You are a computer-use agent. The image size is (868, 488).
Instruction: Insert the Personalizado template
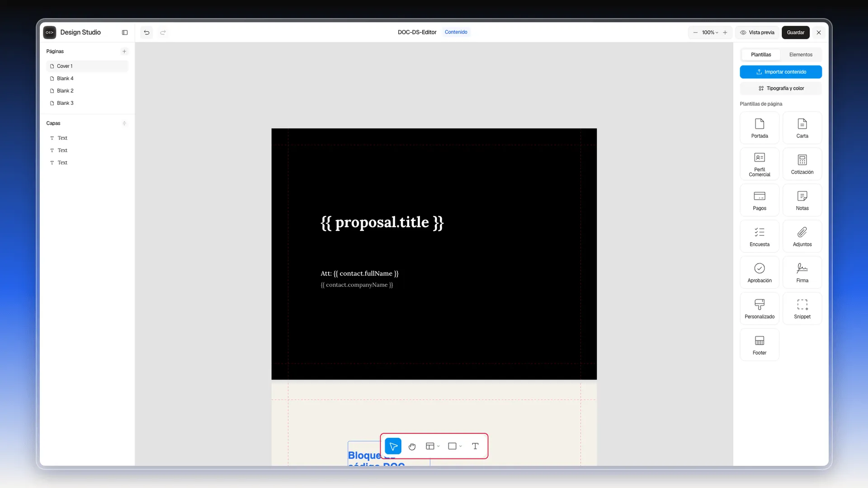click(x=759, y=309)
